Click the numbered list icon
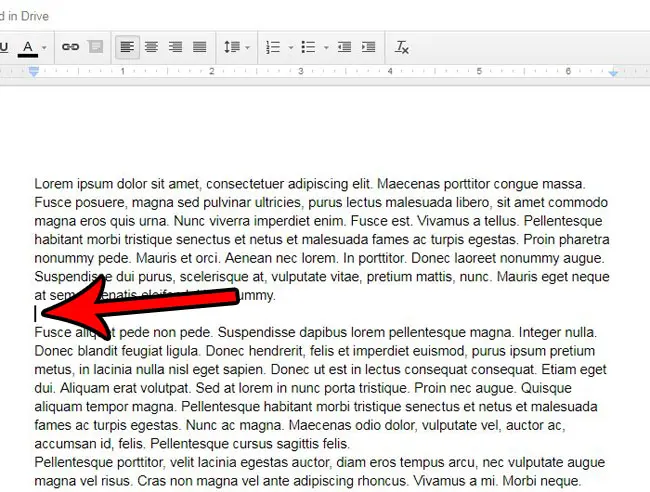 tap(273, 47)
